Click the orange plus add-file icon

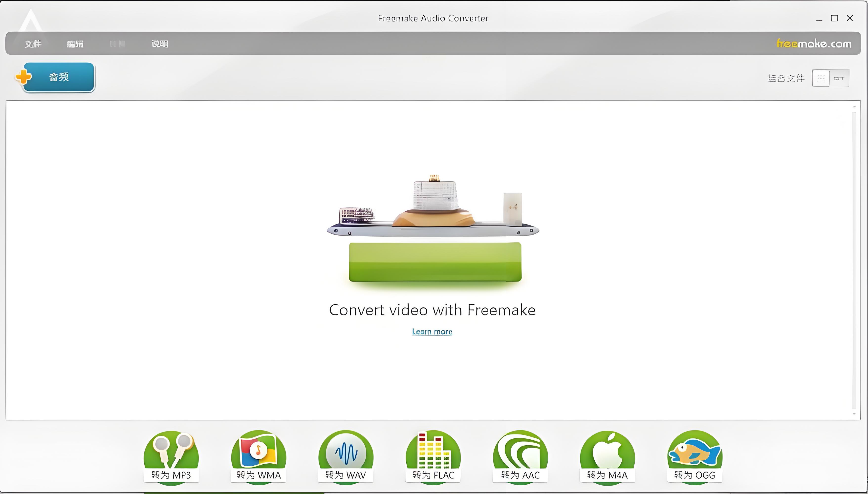(x=23, y=77)
